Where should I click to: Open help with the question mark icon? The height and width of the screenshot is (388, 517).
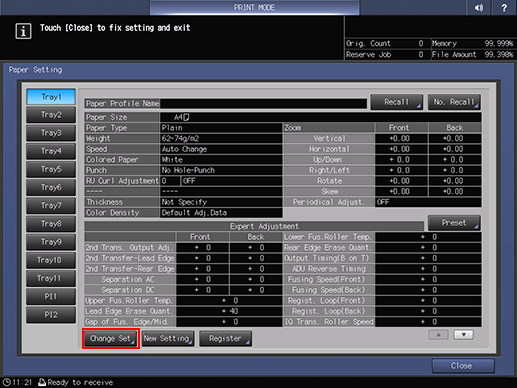click(x=504, y=7)
